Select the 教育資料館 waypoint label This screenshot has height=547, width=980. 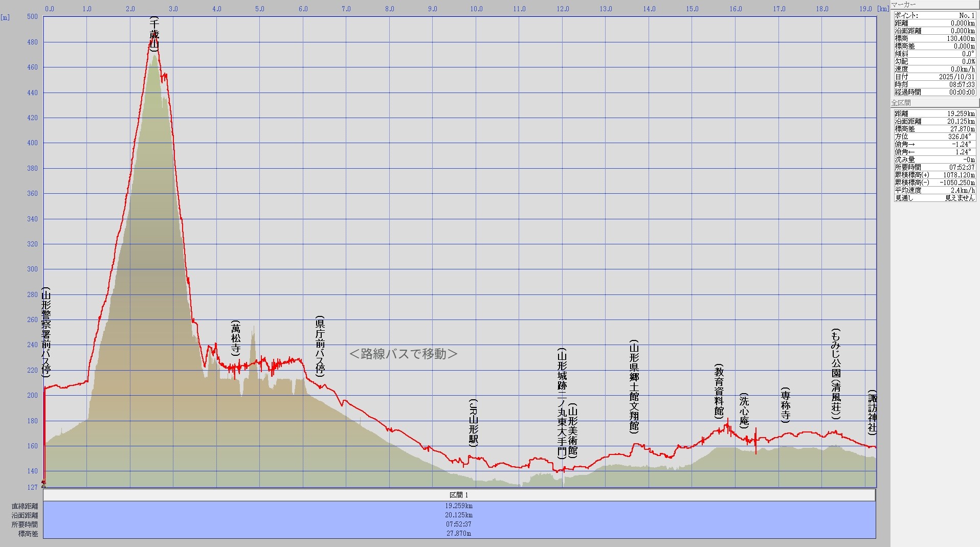tap(719, 391)
